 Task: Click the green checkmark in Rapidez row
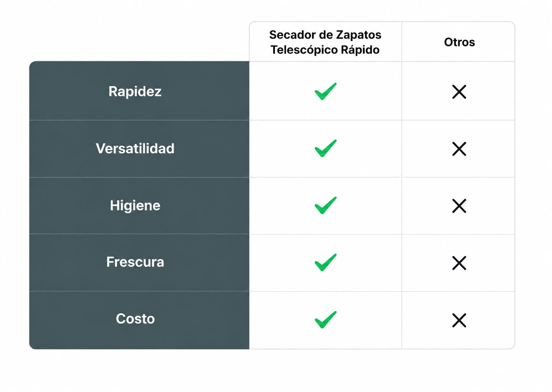325,91
